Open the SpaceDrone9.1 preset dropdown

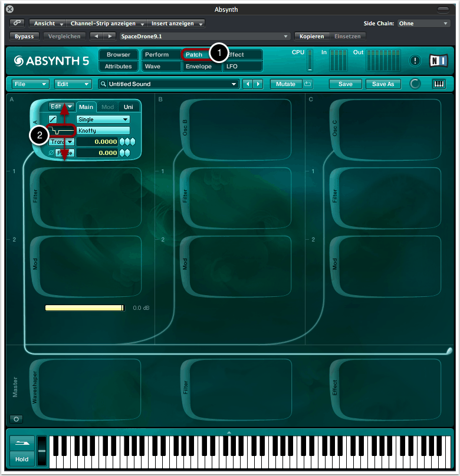pos(205,37)
